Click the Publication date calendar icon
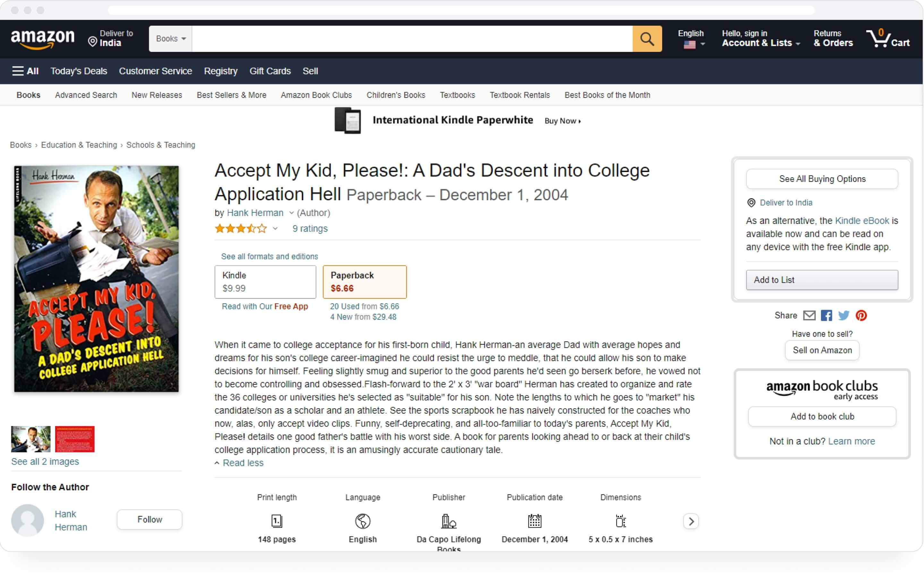The width and height of the screenshot is (924, 584). (535, 521)
